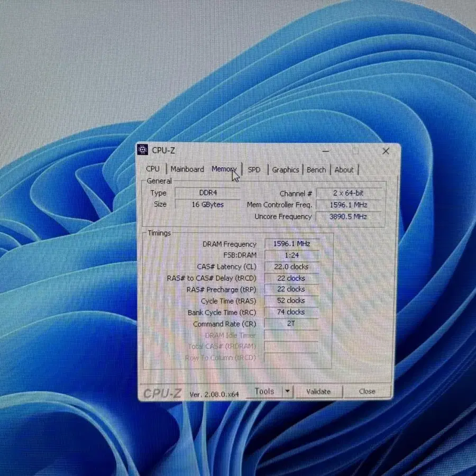The image size is (476, 476).
Task: Click the RAS# to CAS# Delay (tRCD) label
Action: click(x=212, y=278)
